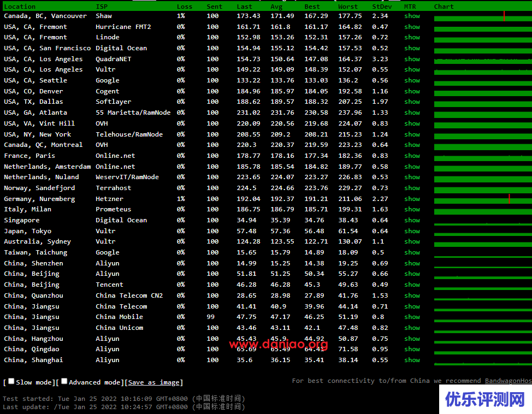Show MTR for China, Shenzhen Aliyun
Image resolution: width=532 pixels, height=414 pixels.
[412, 263]
